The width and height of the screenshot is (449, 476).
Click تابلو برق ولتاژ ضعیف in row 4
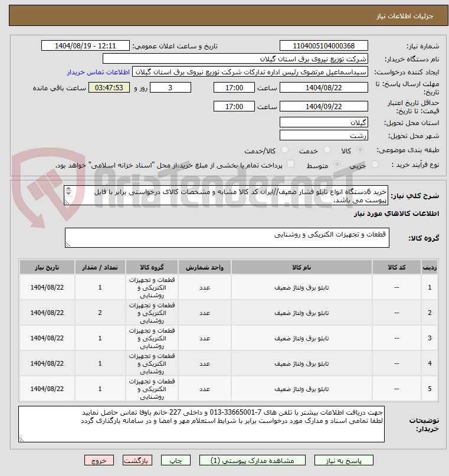(x=301, y=363)
